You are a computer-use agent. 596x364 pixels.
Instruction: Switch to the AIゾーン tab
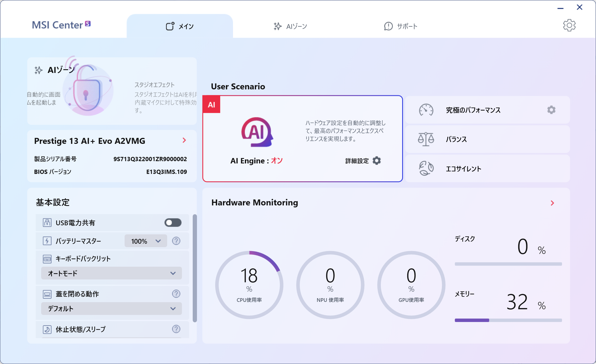[290, 26]
